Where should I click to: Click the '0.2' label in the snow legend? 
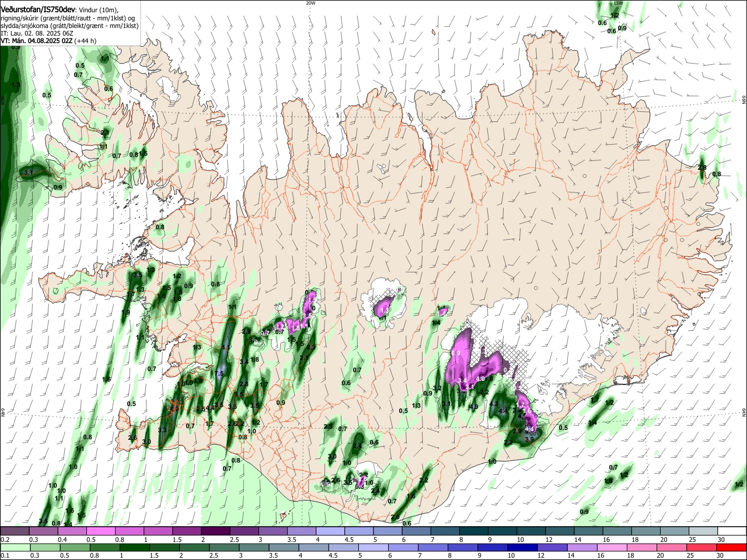(4, 540)
